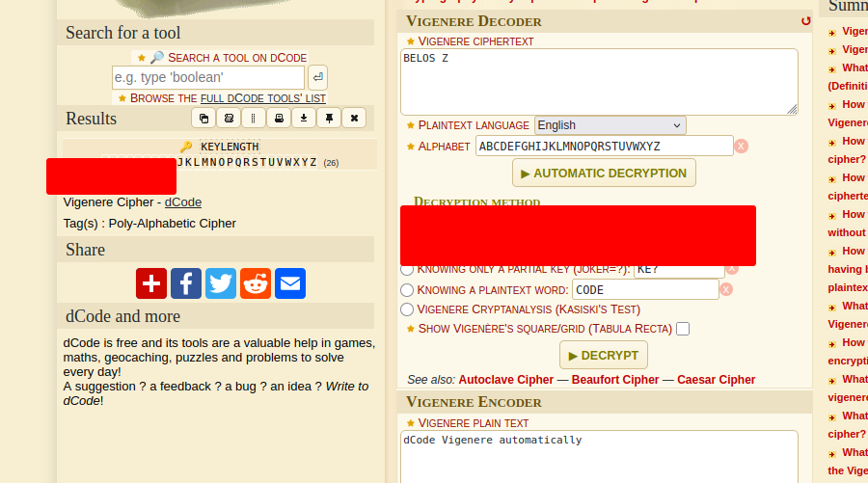Click the dotted column separator icon in Results
The image size is (868, 483).
(x=254, y=118)
